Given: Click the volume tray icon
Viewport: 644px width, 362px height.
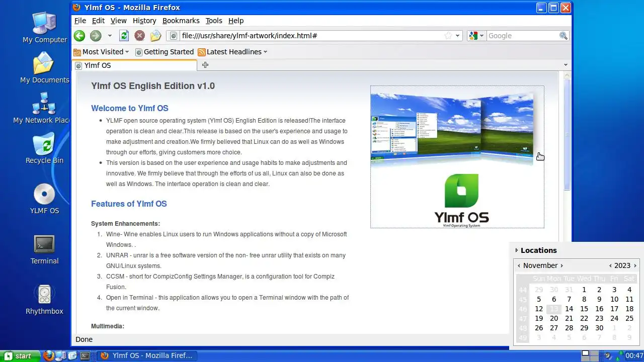Looking at the screenshot, I should pyautogui.click(x=608, y=356).
